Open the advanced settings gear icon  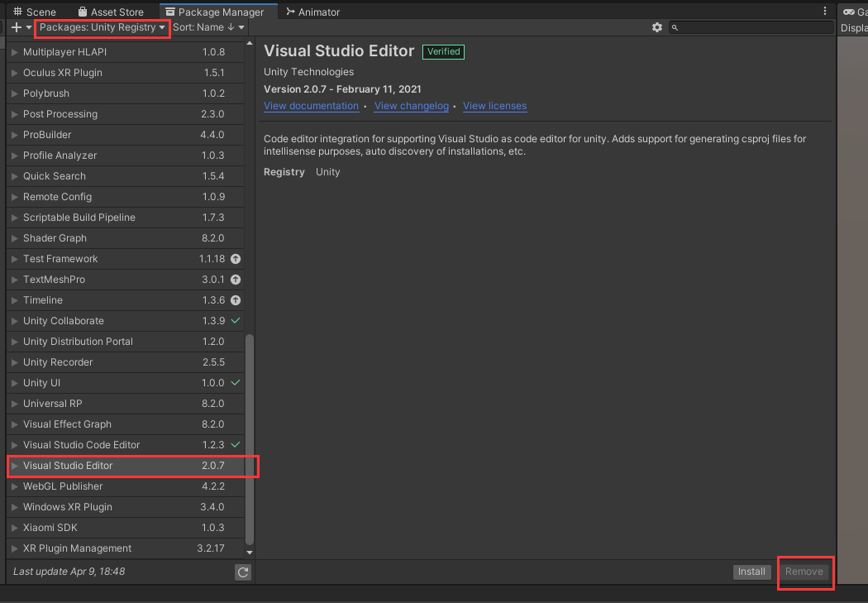(x=657, y=27)
